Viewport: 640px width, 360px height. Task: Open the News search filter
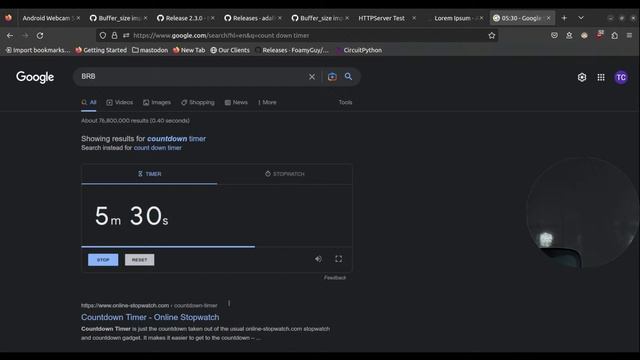[x=236, y=102]
